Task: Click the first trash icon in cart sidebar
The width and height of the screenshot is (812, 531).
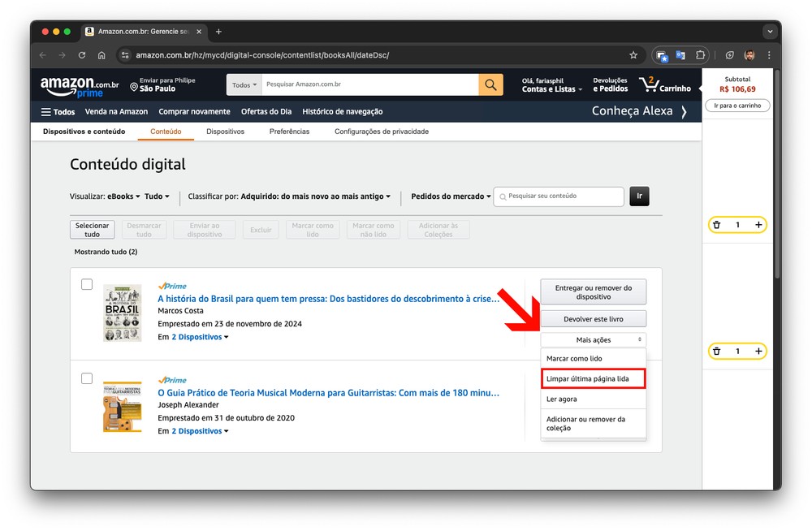Action: pyautogui.click(x=716, y=225)
